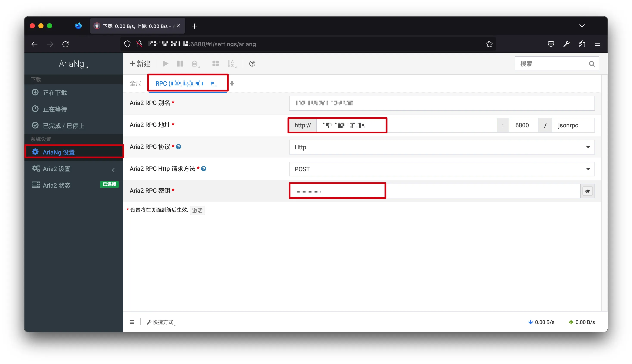Click the insecure connection lock icon

[139, 44]
